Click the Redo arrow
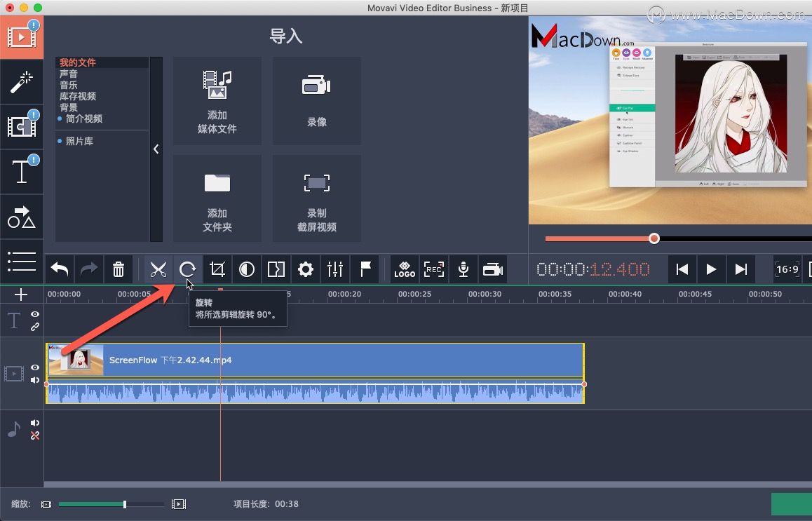Image resolution: width=812 pixels, height=521 pixels. click(x=89, y=269)
